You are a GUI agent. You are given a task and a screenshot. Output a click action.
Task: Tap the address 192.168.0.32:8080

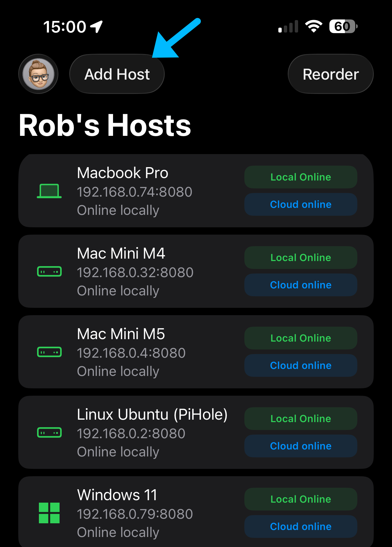(x=135, y=273)
